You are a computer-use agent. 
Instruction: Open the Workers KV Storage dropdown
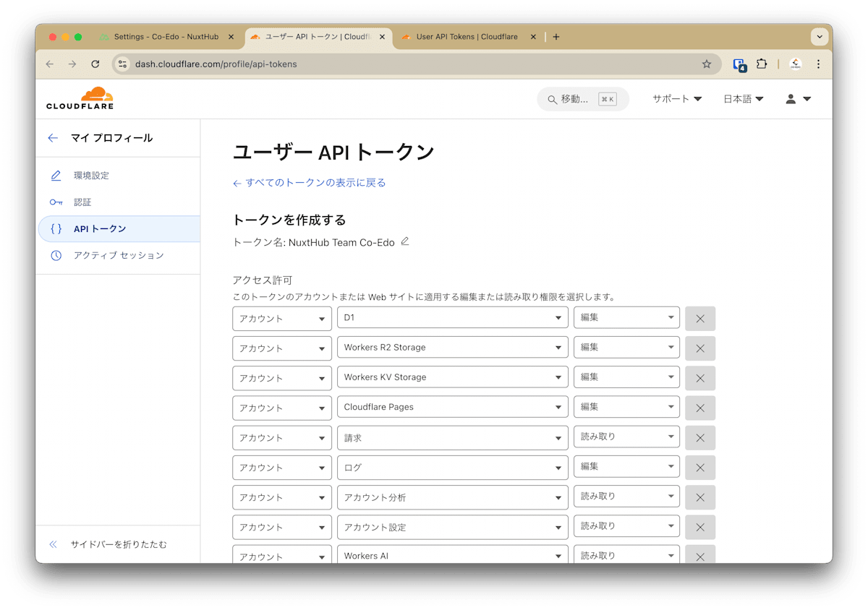coord(453,377)
